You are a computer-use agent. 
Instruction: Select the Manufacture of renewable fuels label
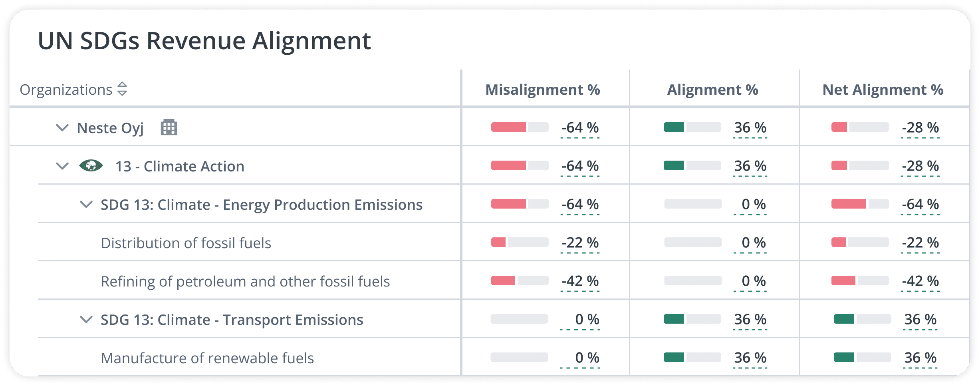207,358
